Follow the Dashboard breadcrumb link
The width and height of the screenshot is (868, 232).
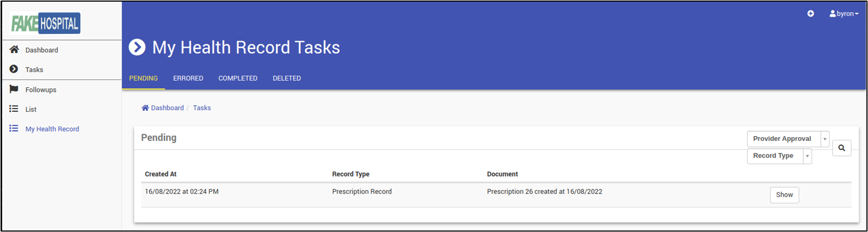pos(163,108)
